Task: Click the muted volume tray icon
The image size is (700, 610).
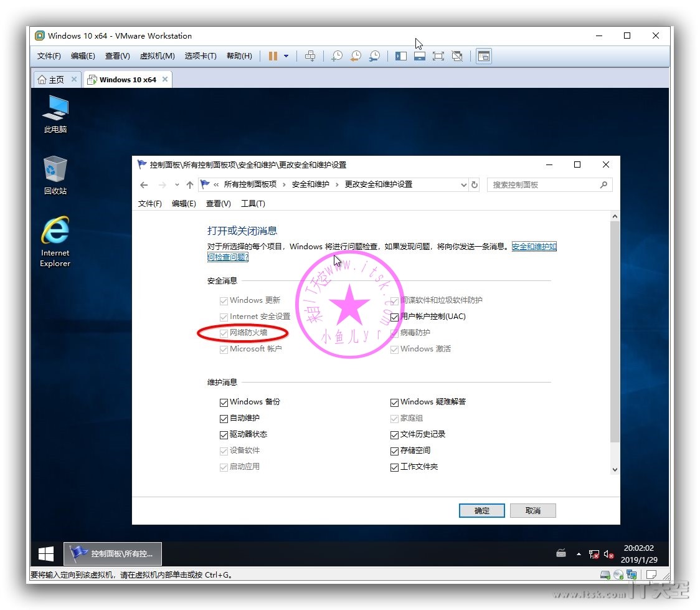Action: point(608,554)
